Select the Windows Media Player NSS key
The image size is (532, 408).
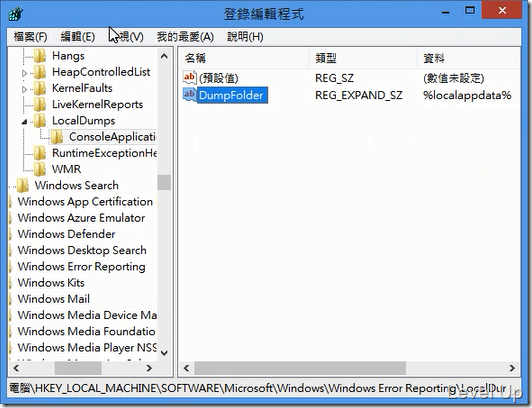87,347
